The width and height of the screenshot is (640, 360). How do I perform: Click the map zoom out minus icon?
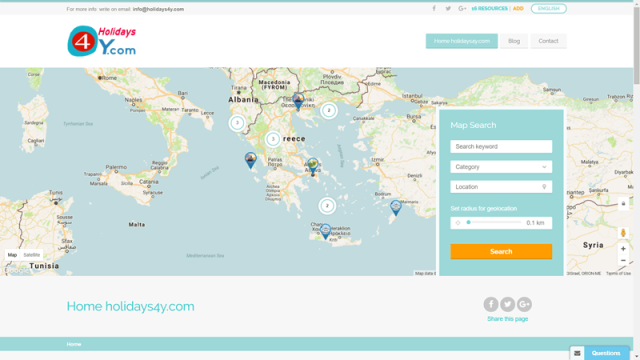(x=623, y=260)
